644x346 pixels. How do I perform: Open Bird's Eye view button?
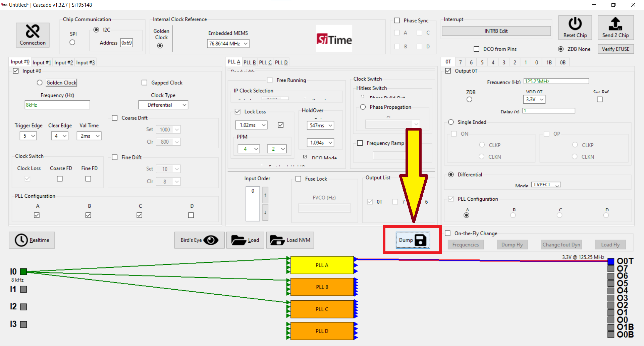pyautogui.click(x=199, y=240)
